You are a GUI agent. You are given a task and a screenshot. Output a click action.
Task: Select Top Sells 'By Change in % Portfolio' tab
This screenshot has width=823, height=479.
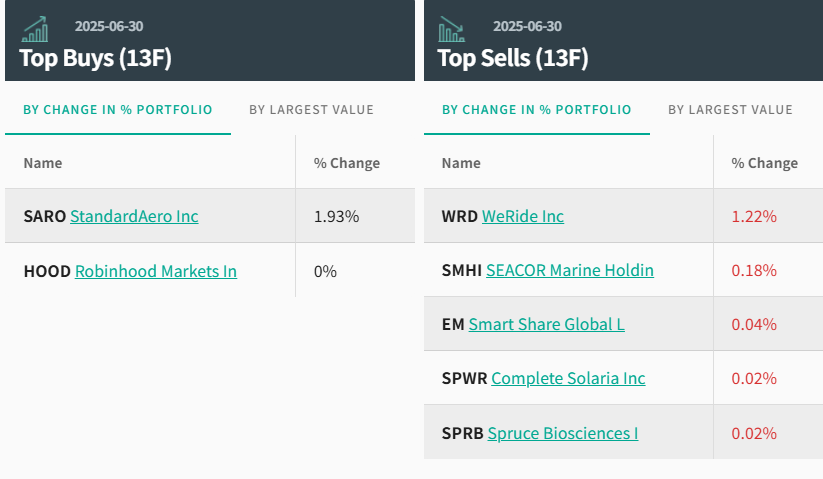pyautogui.click(x=537, y=110)
